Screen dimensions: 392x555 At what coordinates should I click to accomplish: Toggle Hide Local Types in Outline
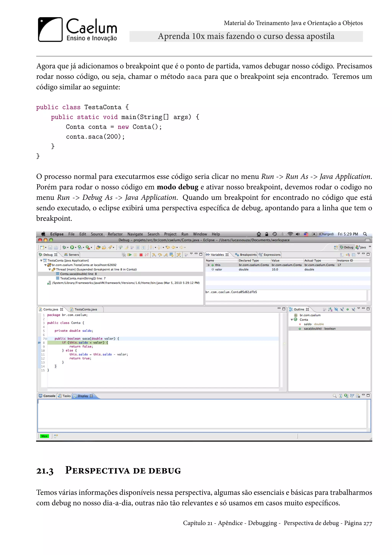(353, 309)
